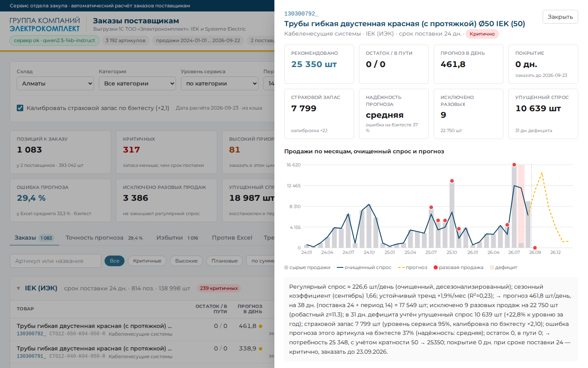
Task: Switch to the Точность прогноза tab
Action: (104, 238)
